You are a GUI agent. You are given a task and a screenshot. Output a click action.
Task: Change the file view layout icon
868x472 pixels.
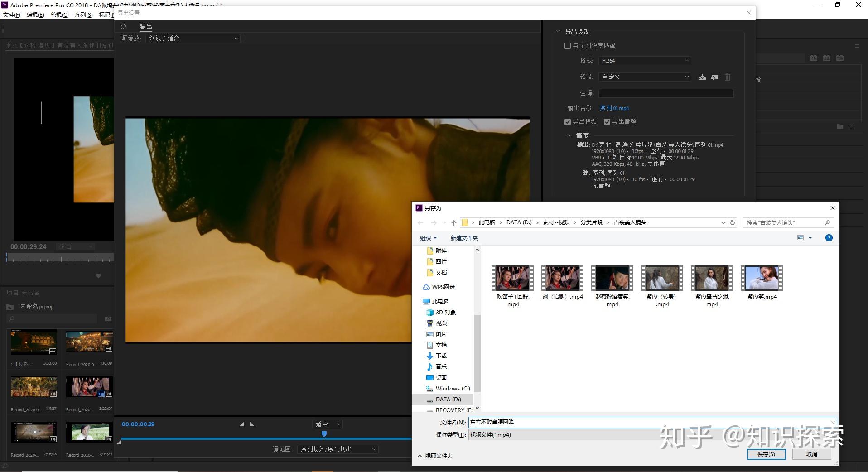point(800,238)
